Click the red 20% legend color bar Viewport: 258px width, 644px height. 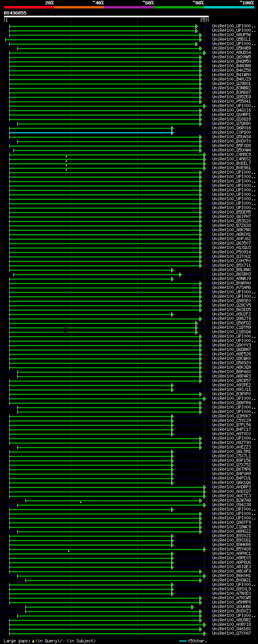(29, 7)
